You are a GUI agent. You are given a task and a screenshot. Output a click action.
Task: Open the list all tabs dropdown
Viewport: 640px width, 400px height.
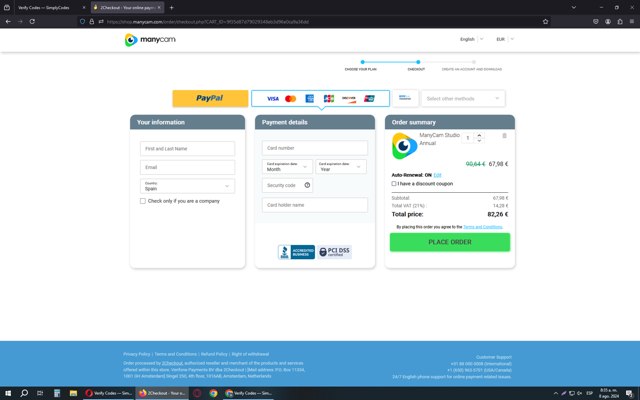574,7
